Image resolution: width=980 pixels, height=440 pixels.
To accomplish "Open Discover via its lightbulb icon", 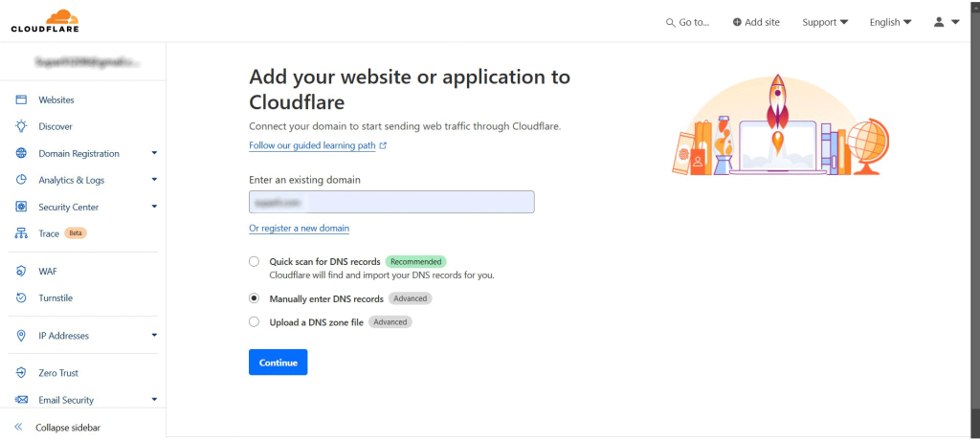I will (20, 126).
